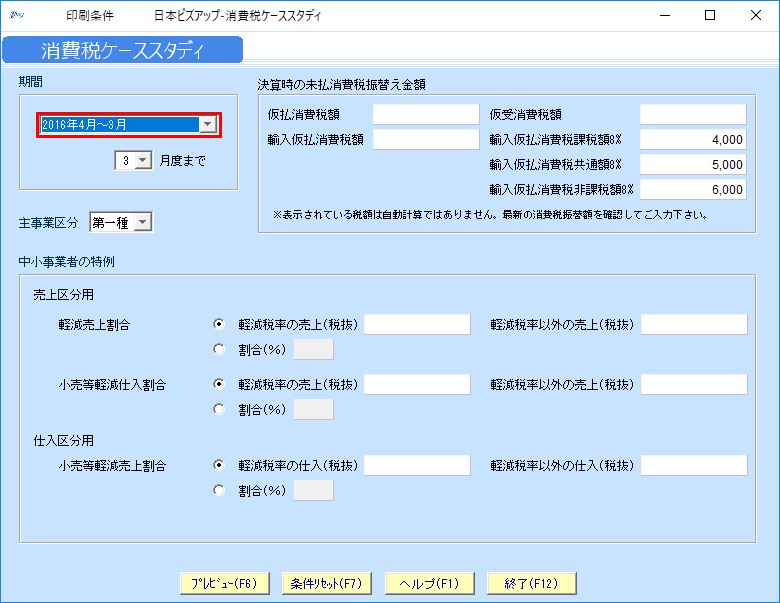The image size is (780, 603).
Task: Select 割合(%) radio under 小売等軽減仕入割合
Action: (218, 409)
